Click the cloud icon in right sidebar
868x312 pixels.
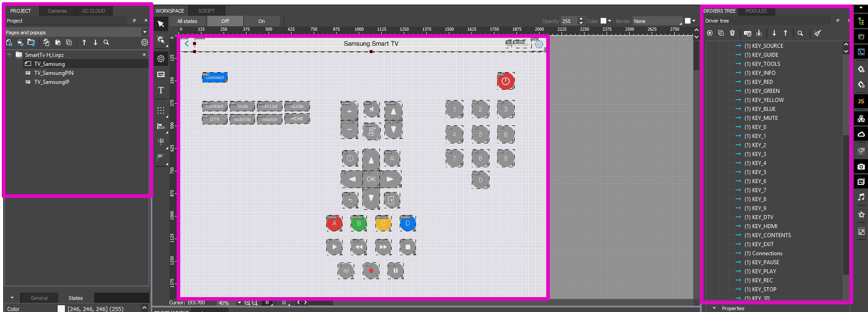(861, 134)
